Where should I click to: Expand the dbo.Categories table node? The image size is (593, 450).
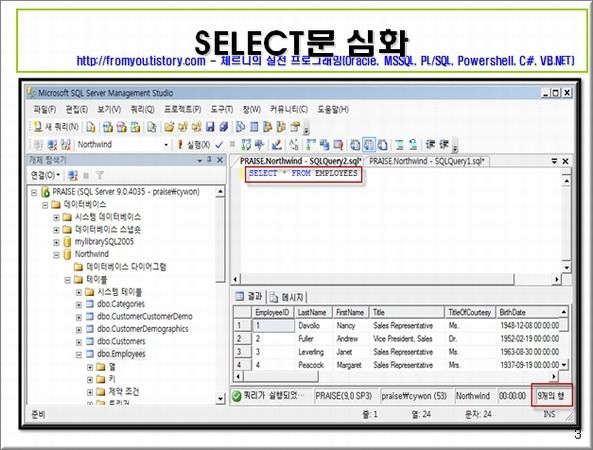coord(79,305)
